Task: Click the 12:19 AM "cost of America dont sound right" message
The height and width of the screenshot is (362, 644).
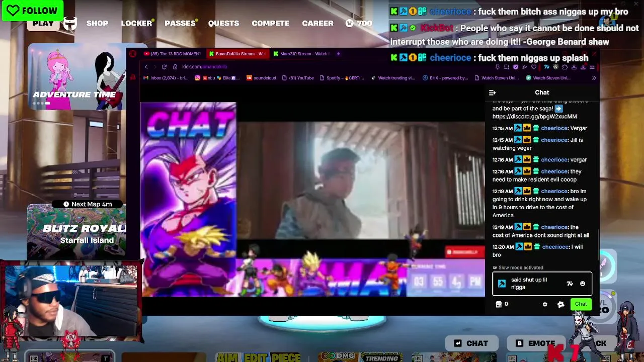Action: tap(541, 231)
